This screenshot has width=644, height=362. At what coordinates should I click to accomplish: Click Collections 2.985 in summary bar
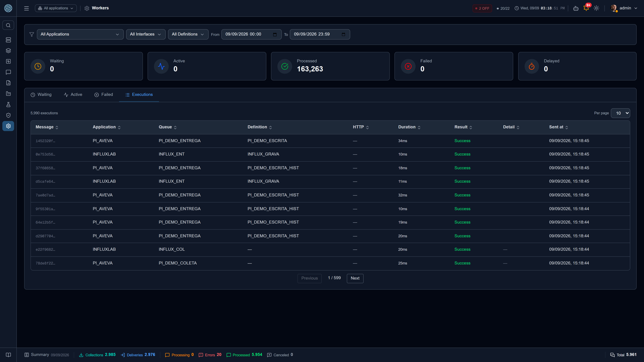97,355
